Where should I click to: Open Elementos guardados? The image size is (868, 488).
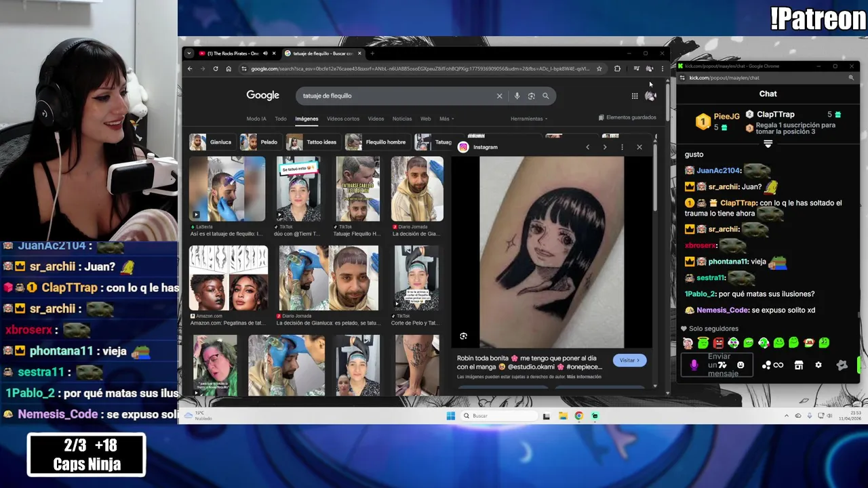(x=627, y=117)
